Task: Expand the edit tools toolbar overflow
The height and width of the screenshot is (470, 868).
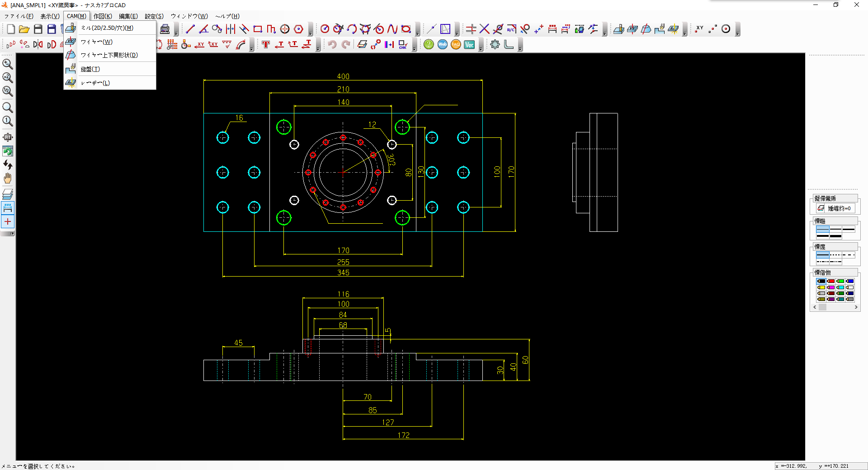Action: pos(605,30)
